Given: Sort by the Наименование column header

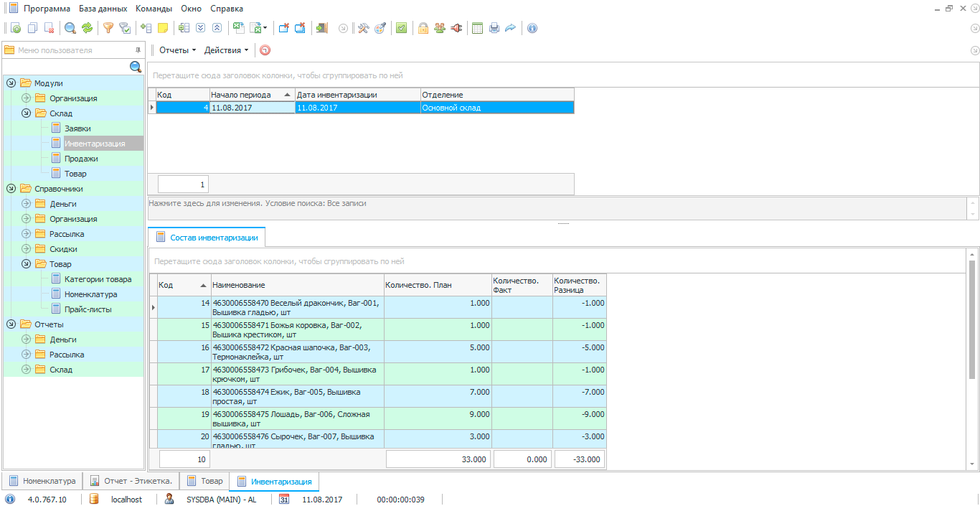Looking at the screenshot, I should point(297,286).
